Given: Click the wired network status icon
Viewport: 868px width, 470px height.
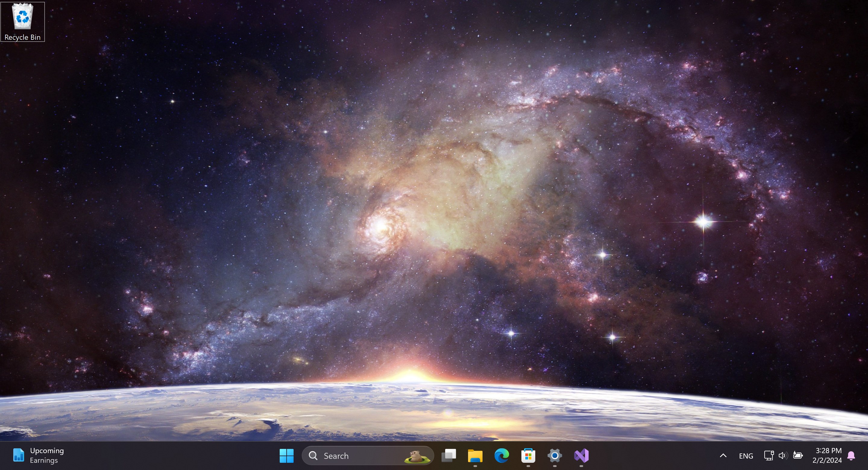Looking at the screenshot, I should click(x=769, y=456).
